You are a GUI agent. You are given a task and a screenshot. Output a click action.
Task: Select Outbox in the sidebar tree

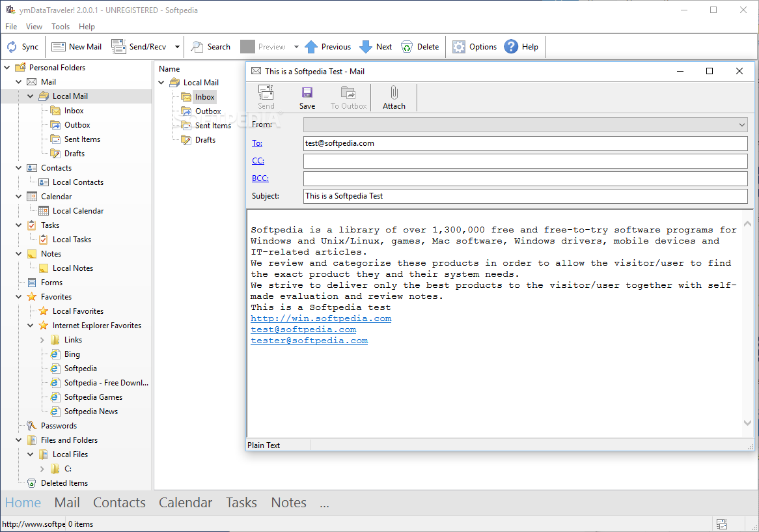click(x=77, y=125)
